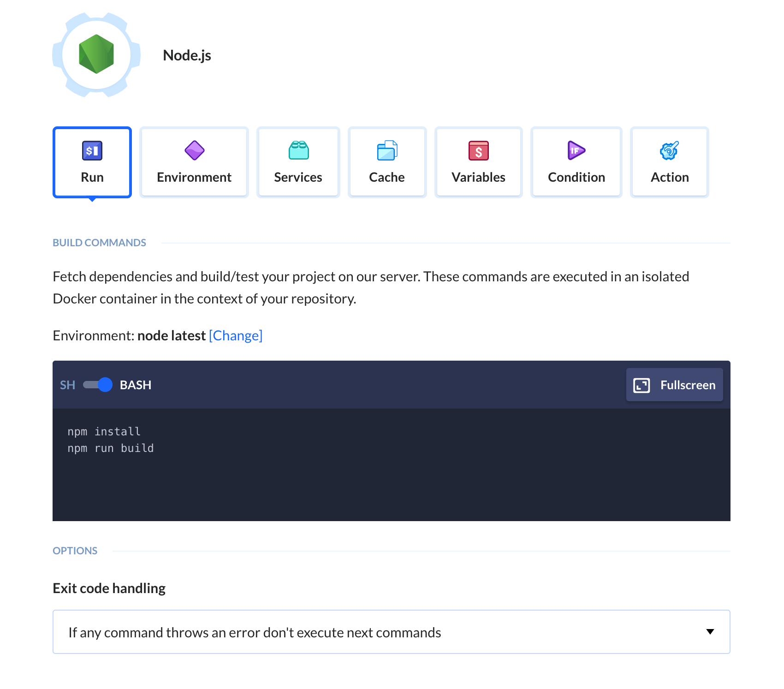Click the Node.js action title

pyautogui.click(x=187, y=55)
